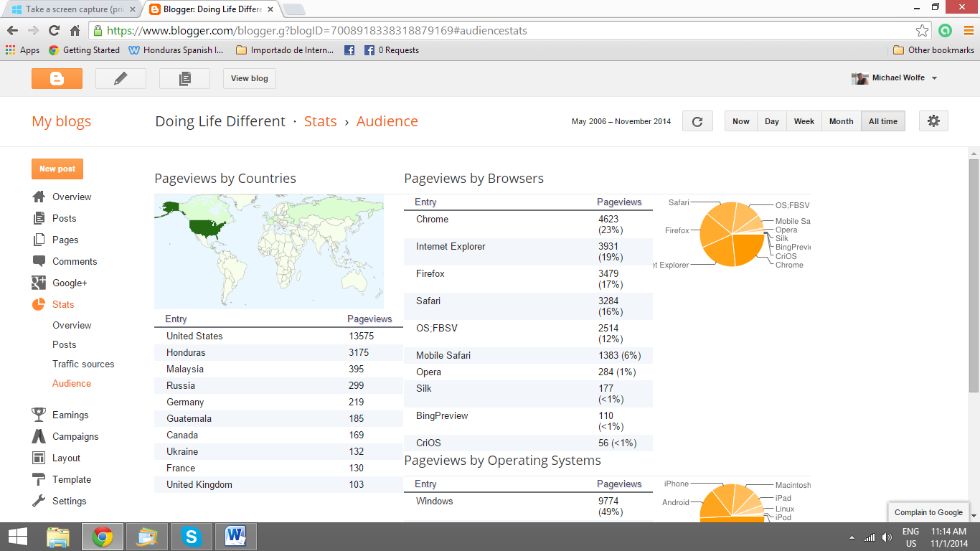Click Stats breadcrumb link
This screenshot has width=980, height=551.
click(321, 121)
